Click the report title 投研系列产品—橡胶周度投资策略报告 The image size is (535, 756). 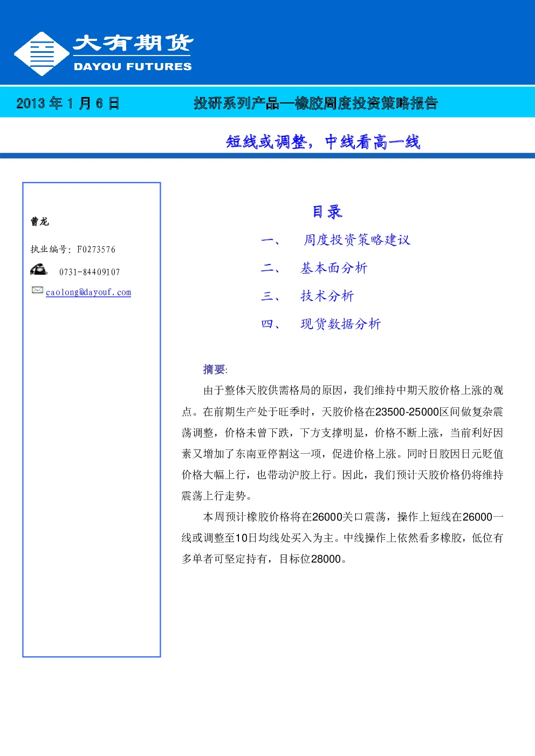coord(316,103)
